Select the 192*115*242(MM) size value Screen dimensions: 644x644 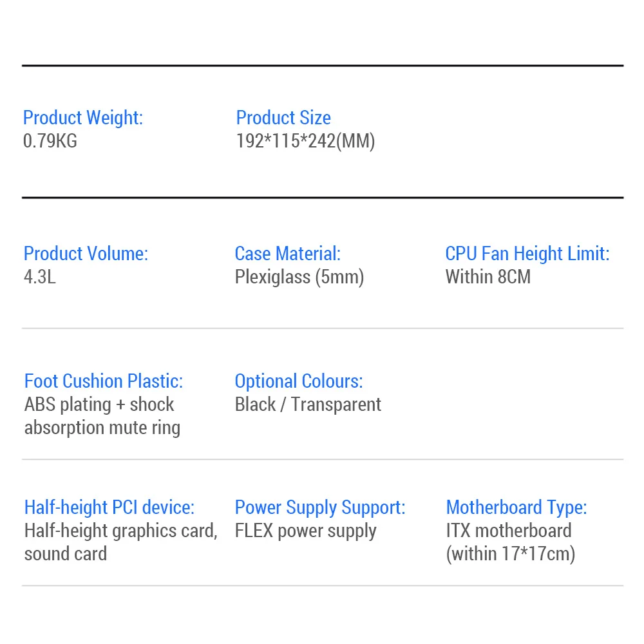(x=305, y=141)
